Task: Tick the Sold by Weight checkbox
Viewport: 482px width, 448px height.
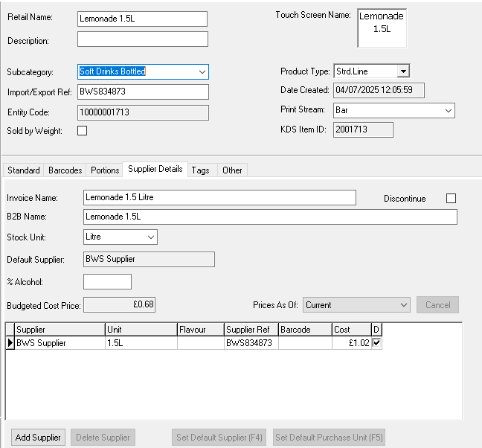Action: pos(83,131)
